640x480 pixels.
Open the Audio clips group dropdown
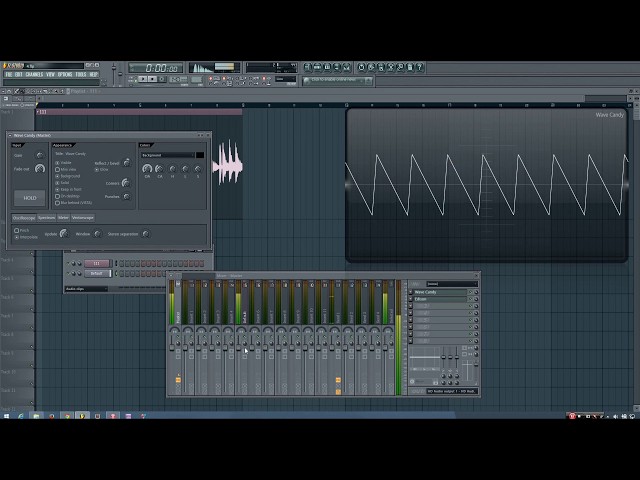(x=86, y=289)
